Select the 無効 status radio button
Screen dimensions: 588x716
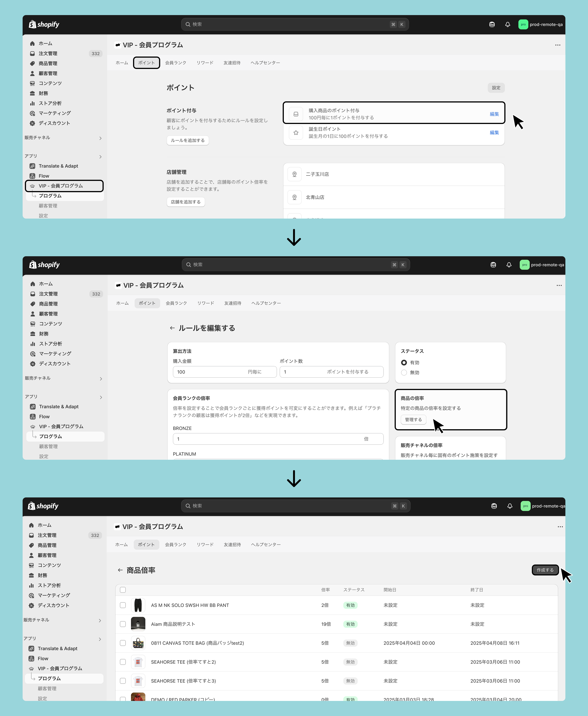404,372
